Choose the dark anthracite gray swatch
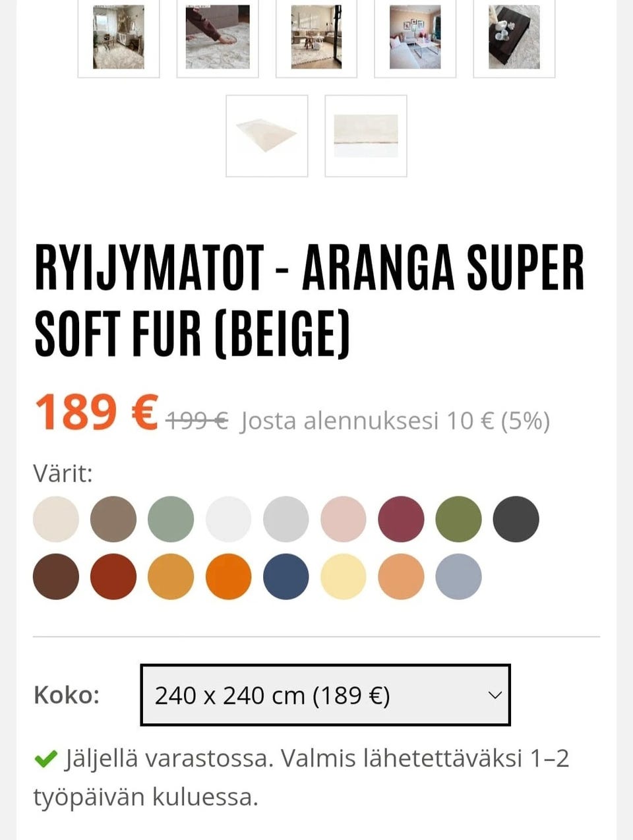Screen dimensions: 633x840 point(516,520)
